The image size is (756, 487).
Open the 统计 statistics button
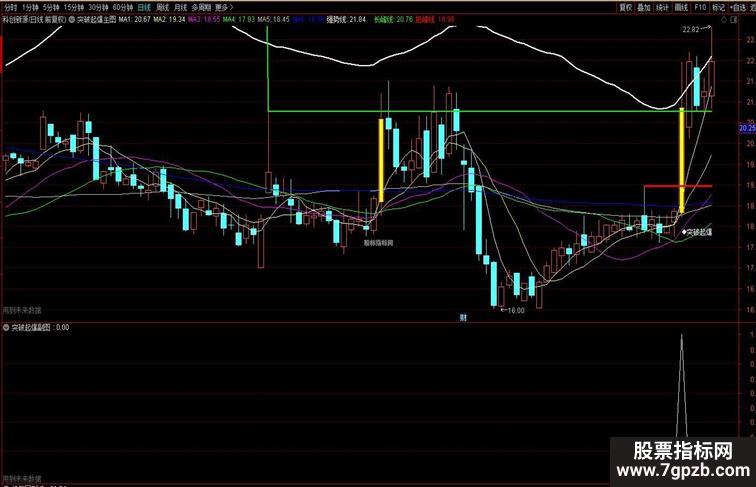click(x=663, y=7)
